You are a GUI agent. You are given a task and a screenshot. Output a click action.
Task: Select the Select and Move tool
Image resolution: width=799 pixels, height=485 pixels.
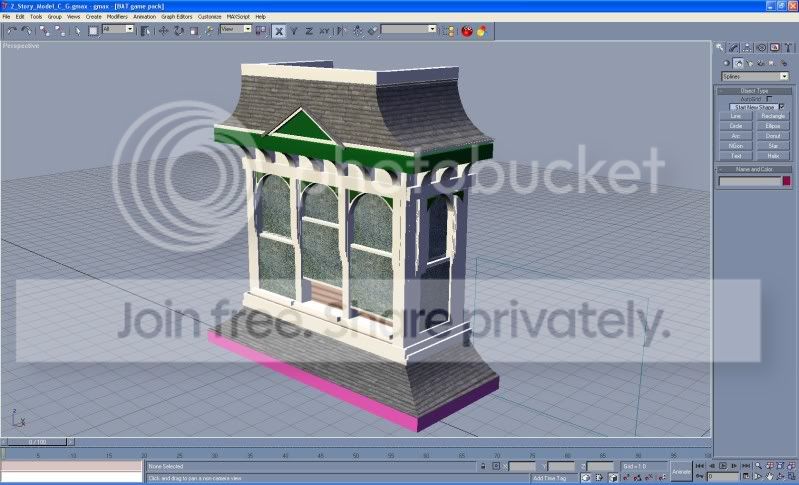tap(163, 31)
